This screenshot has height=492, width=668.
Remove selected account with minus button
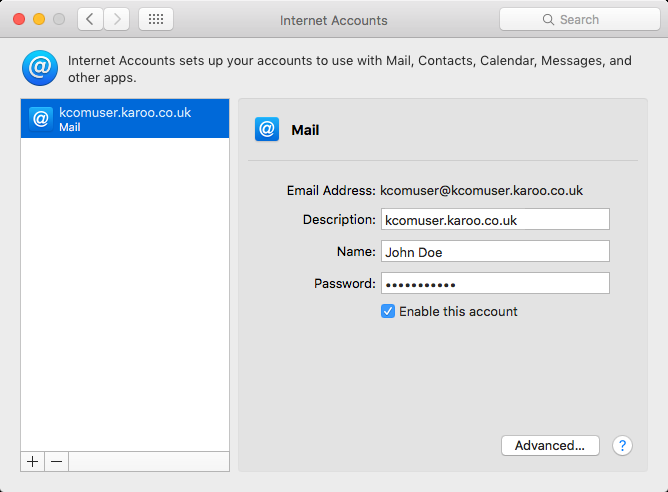[x=56, y=461]
